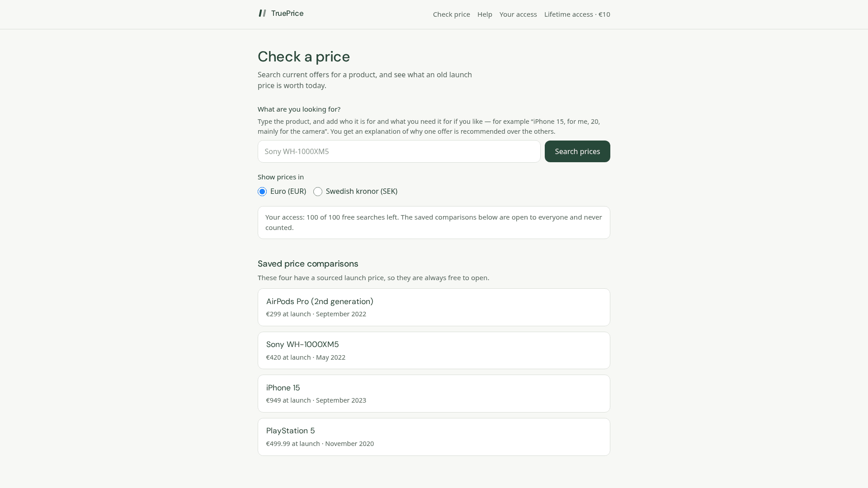The height and width of the screenshot is (488, 868).
Task: Open AirPods Pro (2nd generation) comparison
Action: coord(434,307)
